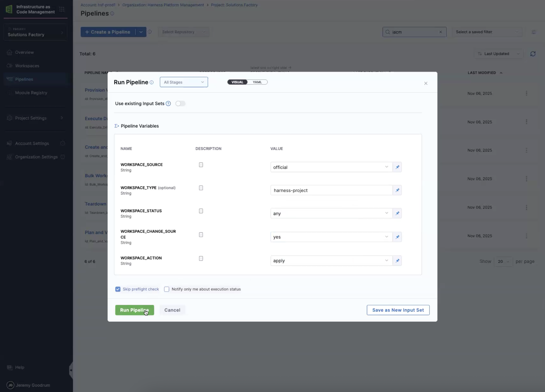
Task: Expand the WORKSPACE_STATUS value dropdown showing any
Action: (x=331, y=213)
